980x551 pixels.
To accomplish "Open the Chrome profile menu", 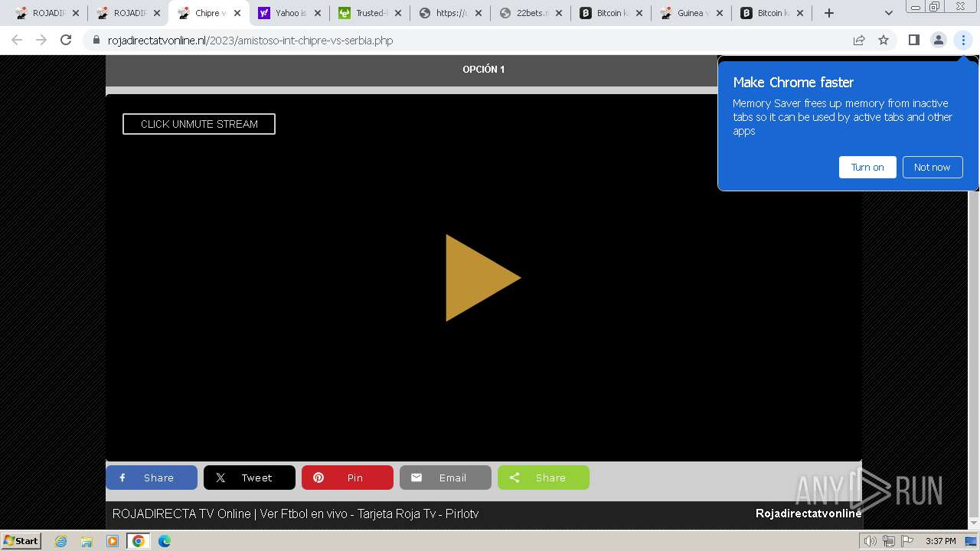I will [938, 40].
